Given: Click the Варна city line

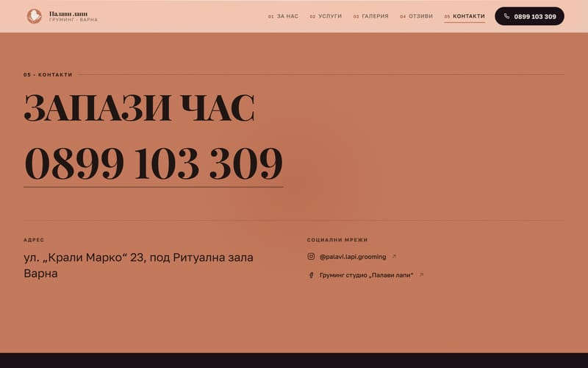Looking at the screenshot, I should pyautogui.click(x=40, y=273).
